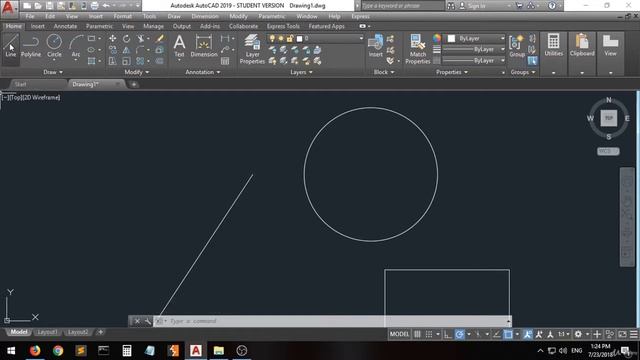Open Chrome from the taskbar
Image resolution: width=640 pixels, height=360 pixels.
tap(58, 351)
